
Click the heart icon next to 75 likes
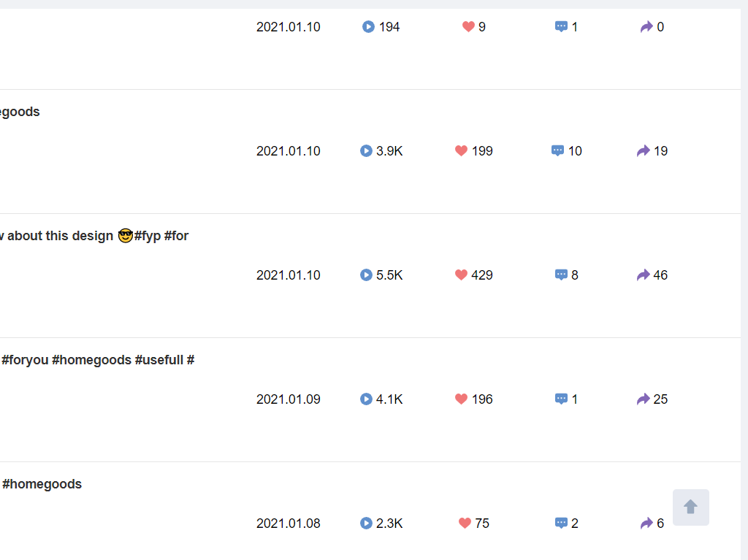(465, 523)
